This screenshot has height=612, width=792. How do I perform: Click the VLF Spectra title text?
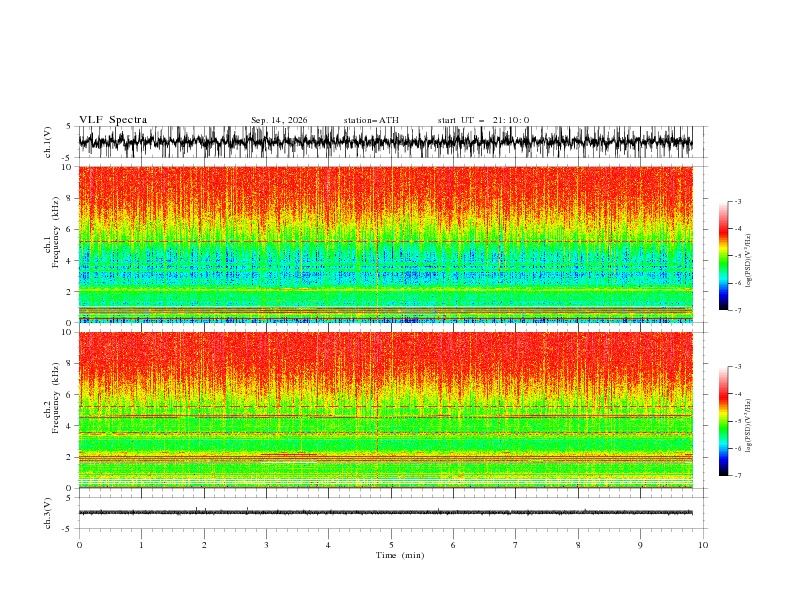[113, 120]
